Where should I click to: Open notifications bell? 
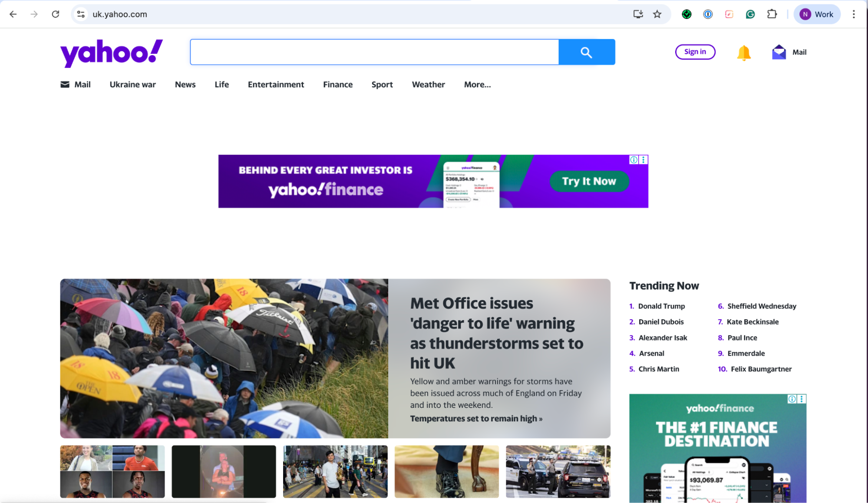click(744, 53)
